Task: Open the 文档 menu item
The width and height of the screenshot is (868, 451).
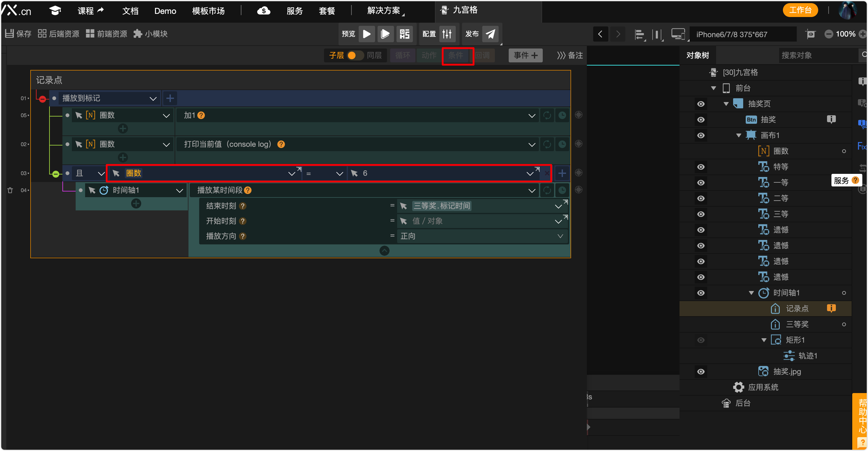Action: pos(130,11)
